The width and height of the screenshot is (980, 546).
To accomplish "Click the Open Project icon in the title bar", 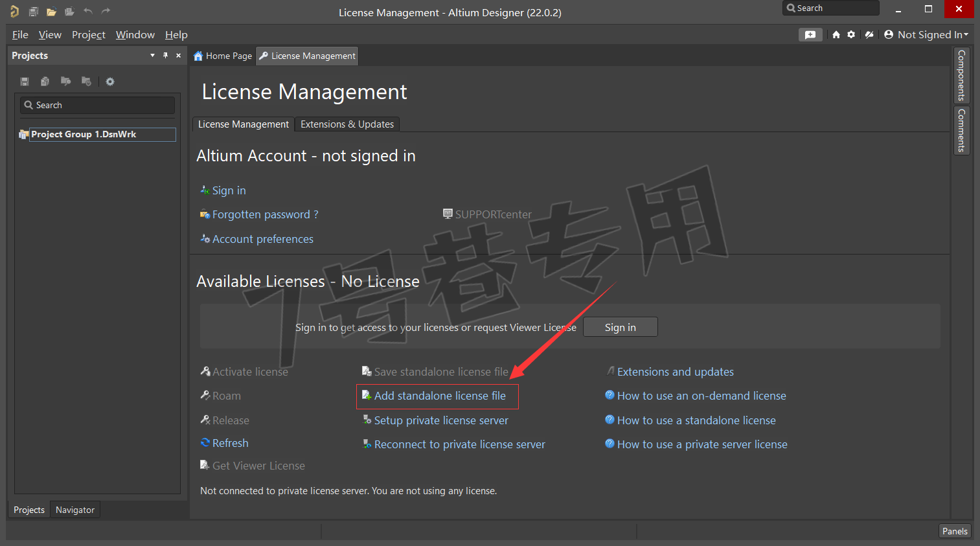I will point(69,11).
